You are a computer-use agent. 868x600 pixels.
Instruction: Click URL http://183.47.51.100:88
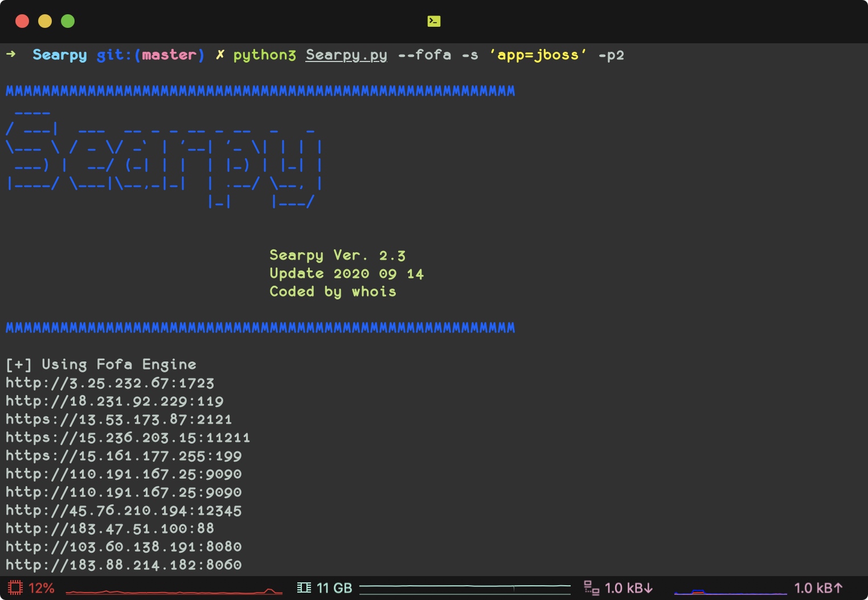tap(110, 529)
